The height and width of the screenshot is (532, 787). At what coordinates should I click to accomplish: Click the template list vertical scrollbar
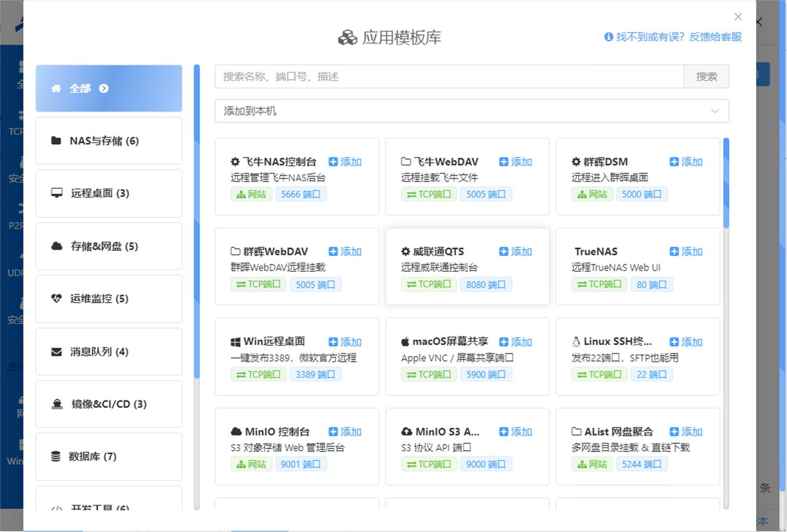tap(726, 183)
